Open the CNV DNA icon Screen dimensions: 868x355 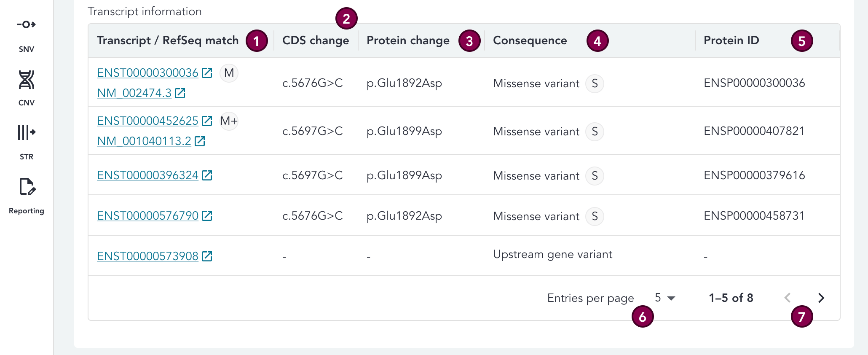26,80
